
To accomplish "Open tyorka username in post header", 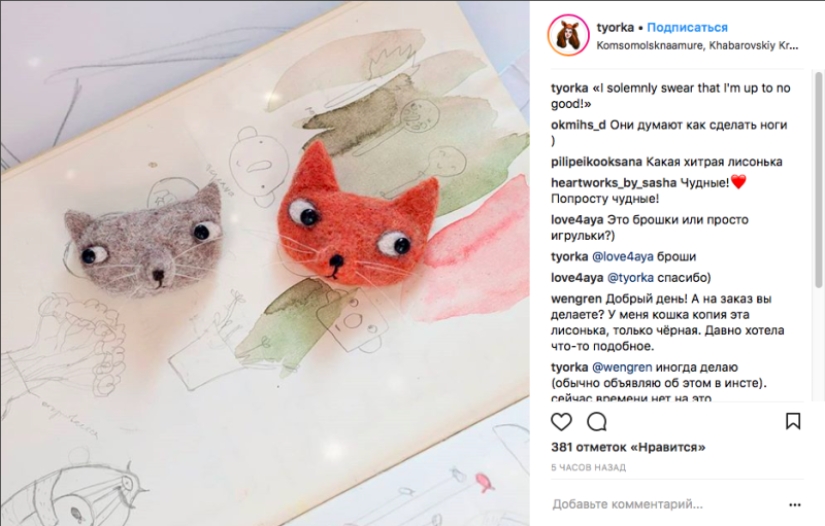I will 615,27.
